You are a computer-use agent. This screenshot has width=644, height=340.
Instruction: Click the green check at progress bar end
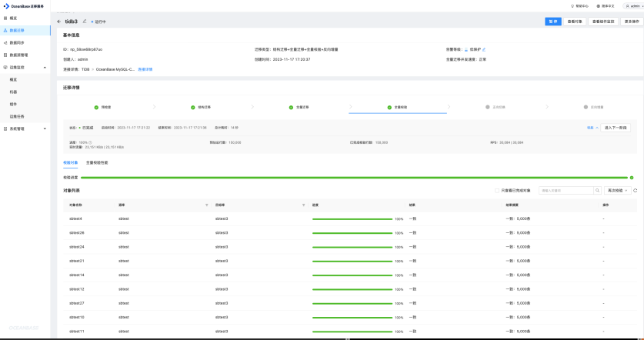pyautogui.click(x=632, y=178)
